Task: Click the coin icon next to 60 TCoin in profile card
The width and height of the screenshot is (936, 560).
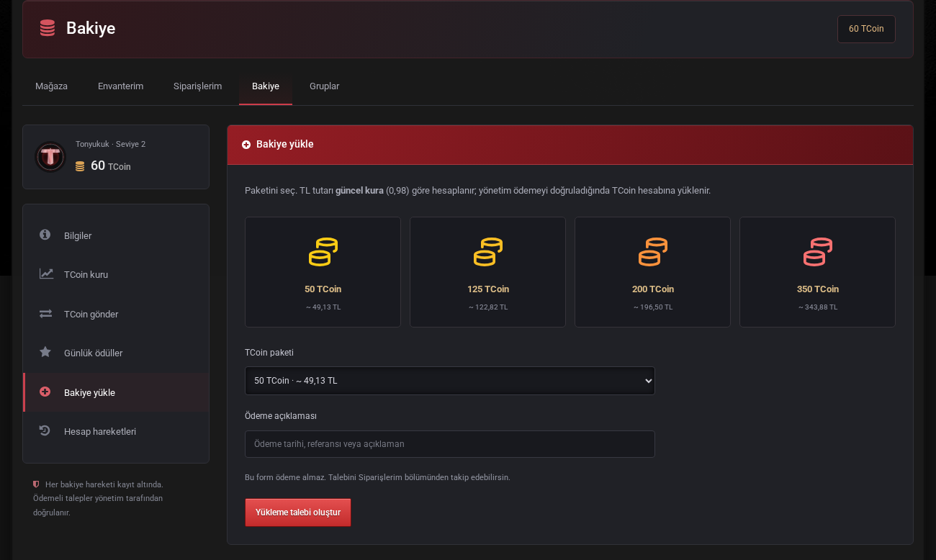Action: pyautogui.click(x=80, y=166)
